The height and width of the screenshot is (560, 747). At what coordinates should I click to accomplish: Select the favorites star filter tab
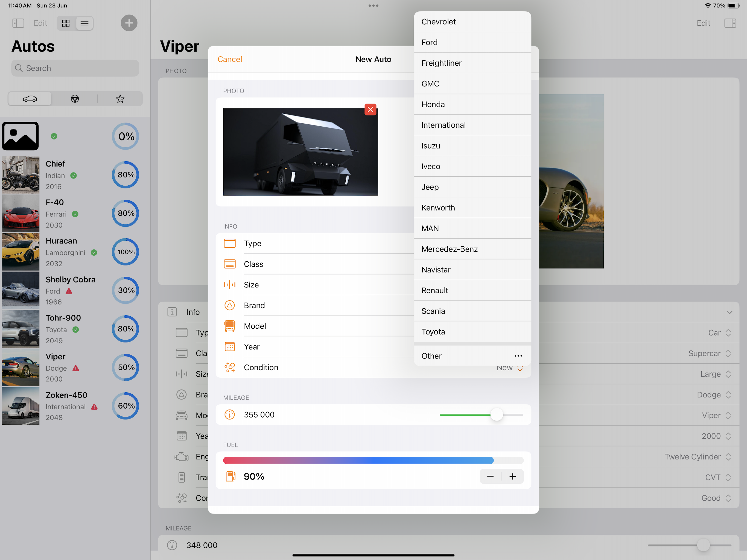pyautogui.click(x=120, y=99)
